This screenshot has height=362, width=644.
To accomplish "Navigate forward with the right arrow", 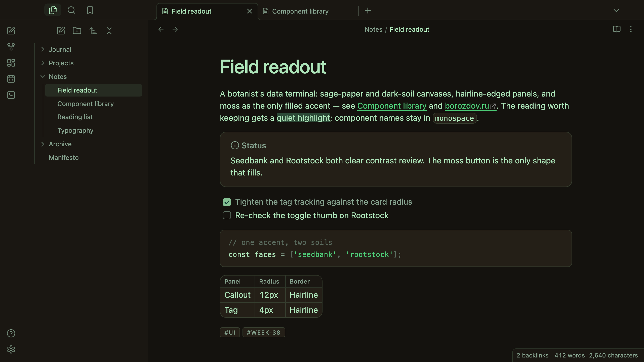I will [175, 29].
